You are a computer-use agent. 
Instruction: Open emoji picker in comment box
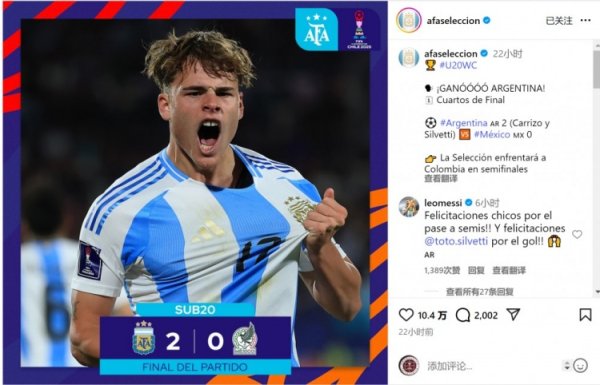[580, 365]
